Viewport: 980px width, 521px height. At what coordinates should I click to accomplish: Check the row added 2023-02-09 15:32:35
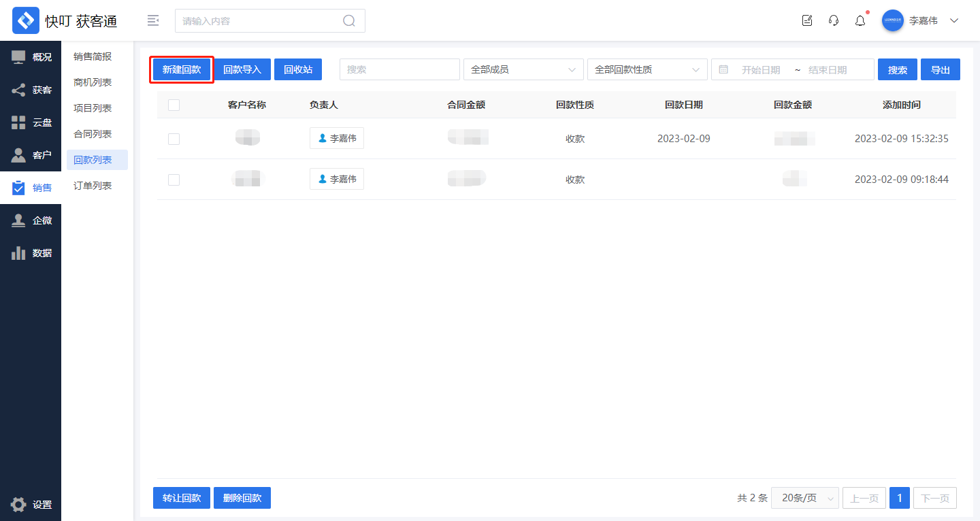click(174, 139)
